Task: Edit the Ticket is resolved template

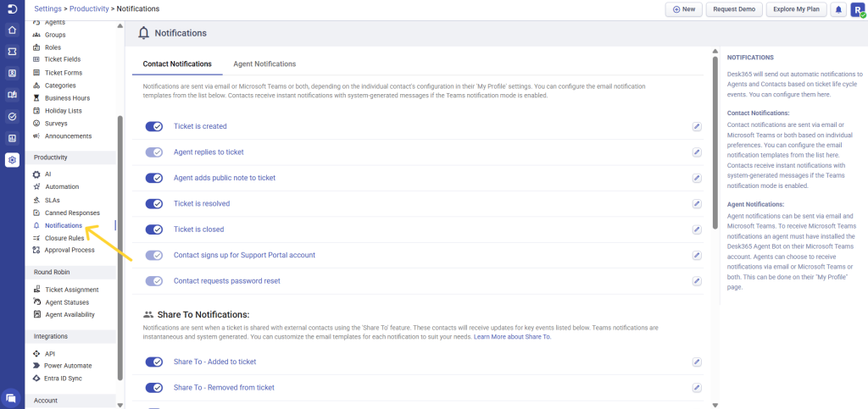Action: [697, 203]
